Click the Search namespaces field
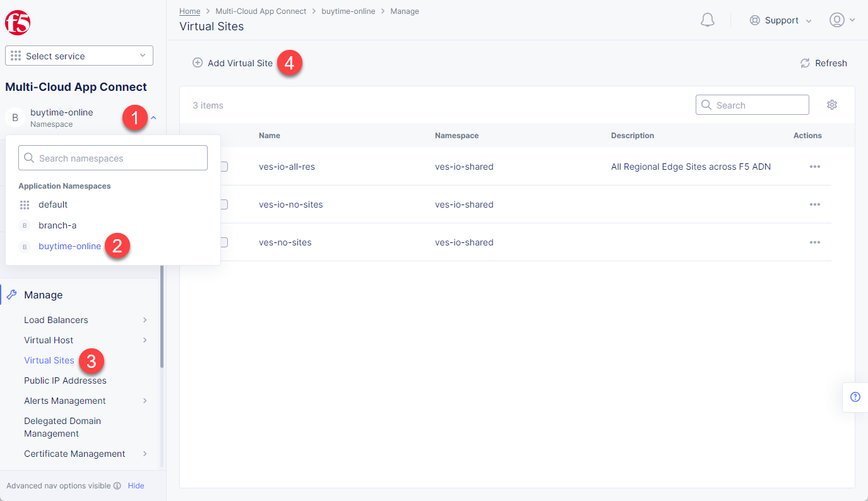868x501 pixels. 113,158
